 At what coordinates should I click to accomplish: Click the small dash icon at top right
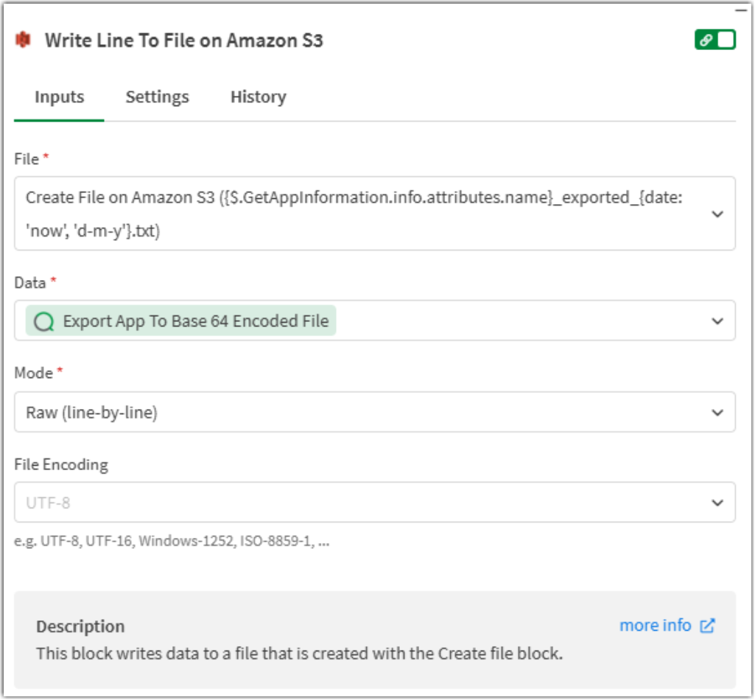point(740,12)
